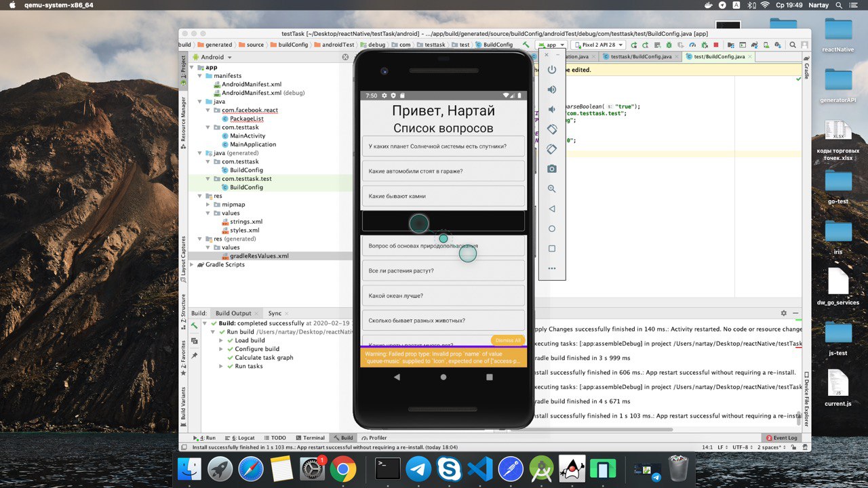Tap the yellow warning message banner

coord(443,358)
